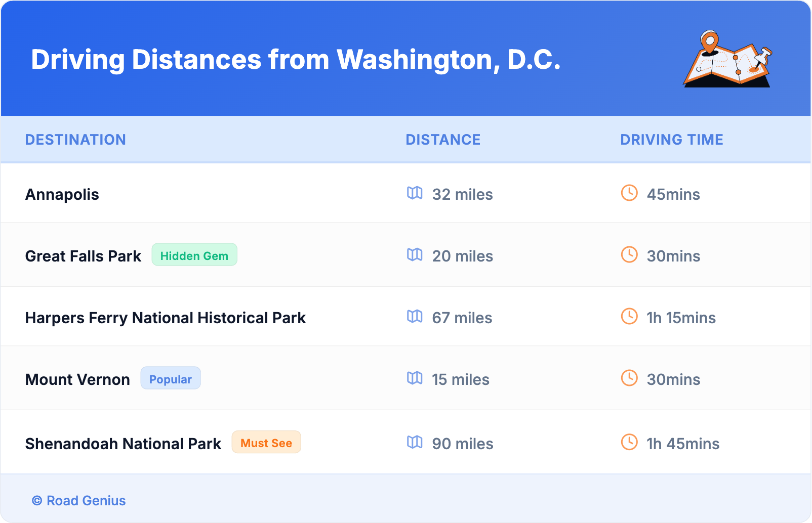
Task: Select the Popular badge
Action: tap(171, 379)
